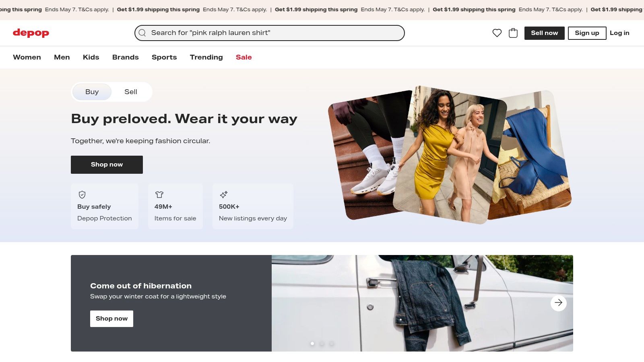This screenshot has width=644, height=362.
Task: Open your liked items via the heart icon
Action: click(497, 33)
